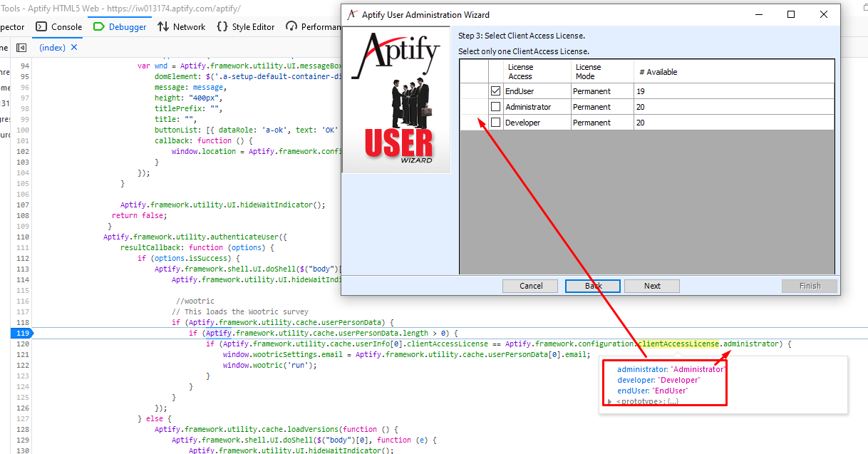This screenshot has height=454, width=868.
Task: Toggle the sources pane collapse icon
Action: pyautogui.click(x=21, y=47)
